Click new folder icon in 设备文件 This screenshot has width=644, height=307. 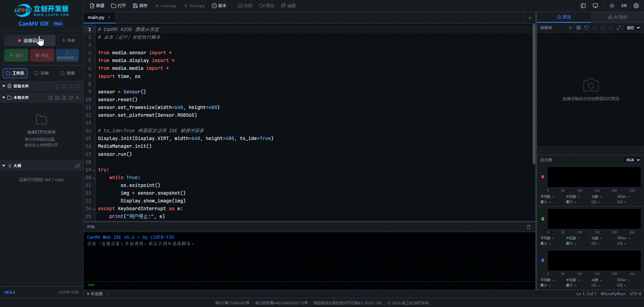(x=64, y=86)
